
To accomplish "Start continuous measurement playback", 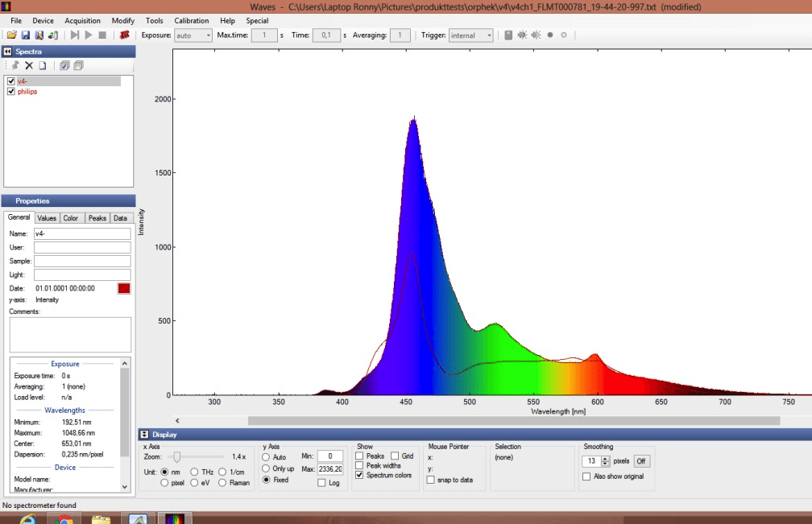I will 89,35.
